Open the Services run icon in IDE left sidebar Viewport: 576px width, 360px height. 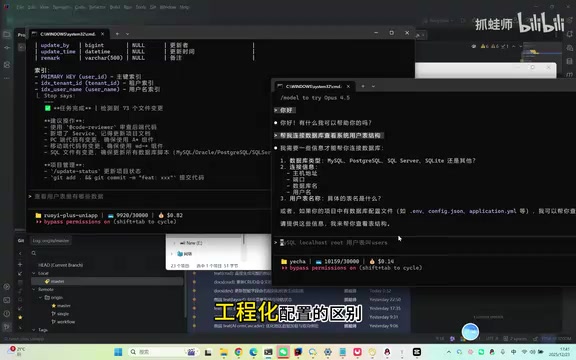[x=7, y=287]
